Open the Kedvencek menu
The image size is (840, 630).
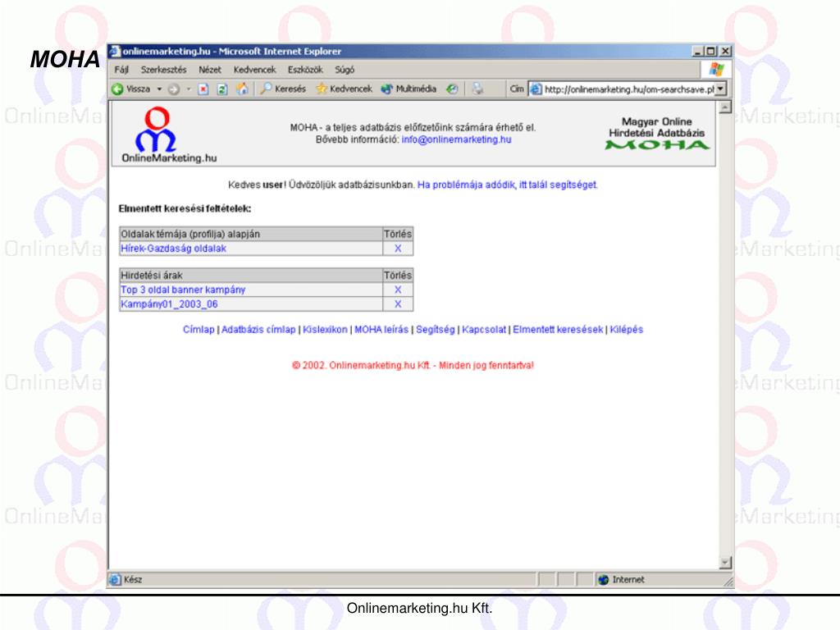[254, 70]
